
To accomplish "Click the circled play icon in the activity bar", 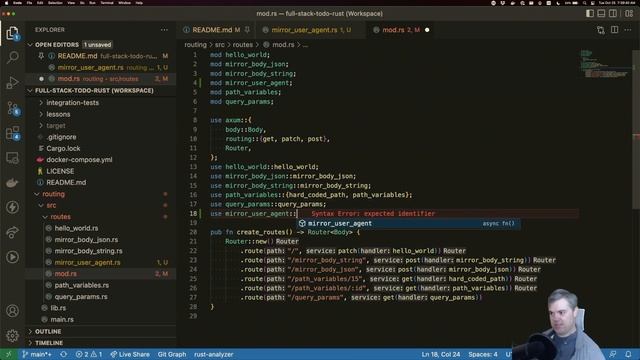I will click(13, 257).
